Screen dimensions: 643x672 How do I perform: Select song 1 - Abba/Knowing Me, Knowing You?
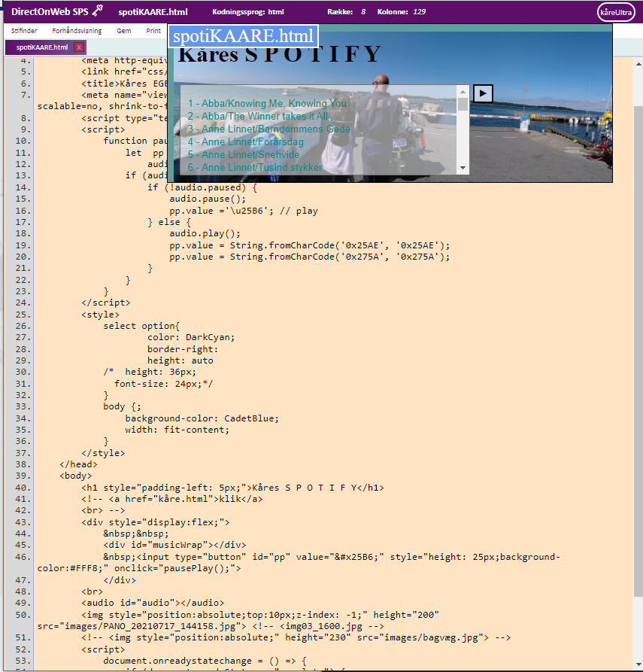tap(267, 103)
